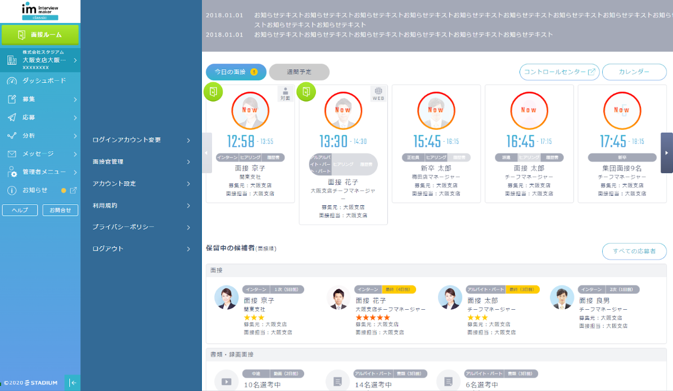Collapse sidebar with bottom arrow icon

tap(73, 382)
